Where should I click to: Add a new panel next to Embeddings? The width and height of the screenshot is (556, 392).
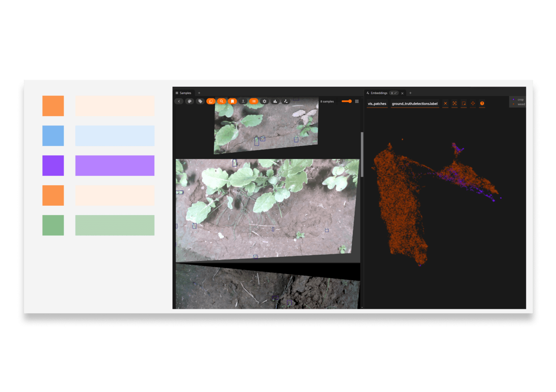pyautogui.click(x=410, y=93)
